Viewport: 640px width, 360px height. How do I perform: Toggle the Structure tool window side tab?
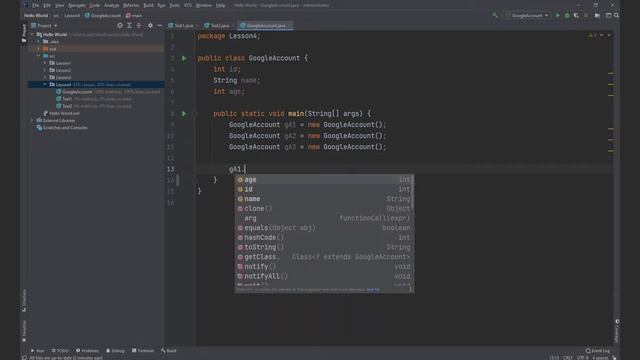pos(24,300)
